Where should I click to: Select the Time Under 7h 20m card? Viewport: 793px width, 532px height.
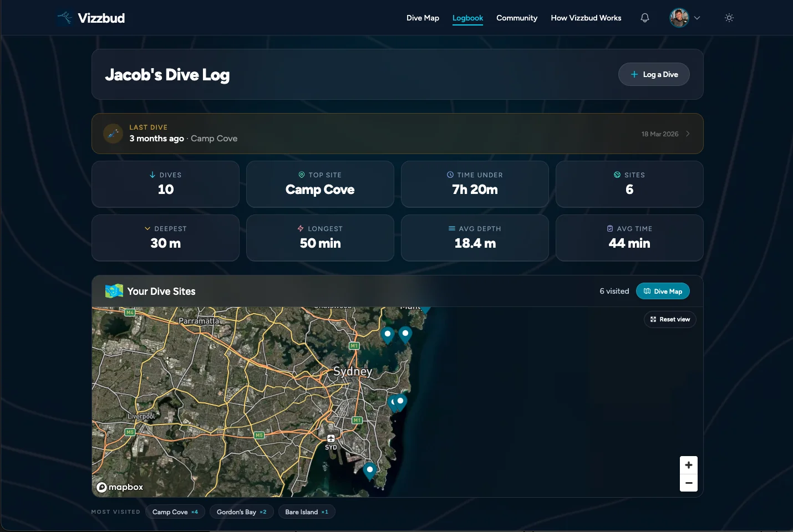coord(475,184)
